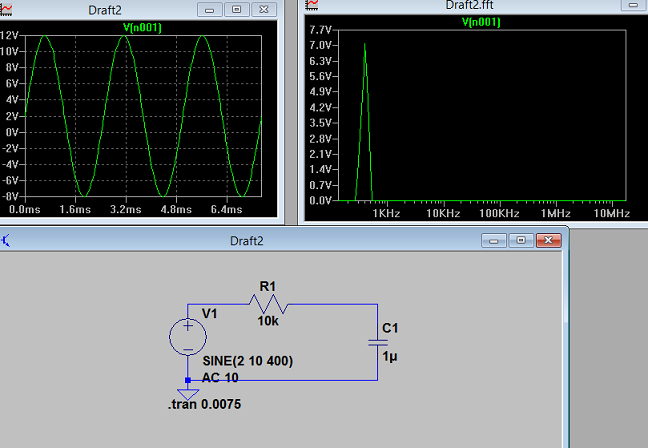Click the 100KHz label on FFT frequency axis
The image size is (648, 448).
pos(499,214)
